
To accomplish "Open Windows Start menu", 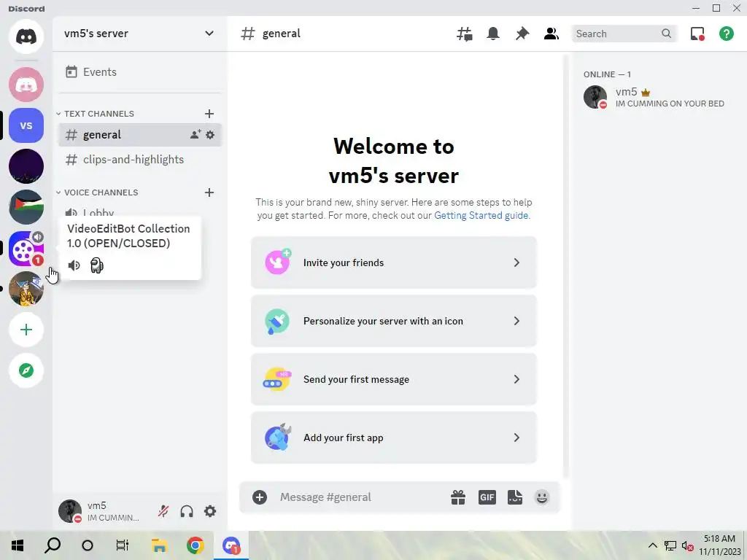I will click(x=18, y=545).
